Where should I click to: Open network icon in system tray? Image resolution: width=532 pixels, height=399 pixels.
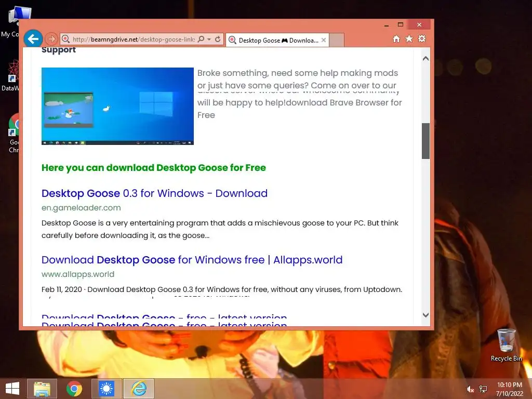click(483, 389)
